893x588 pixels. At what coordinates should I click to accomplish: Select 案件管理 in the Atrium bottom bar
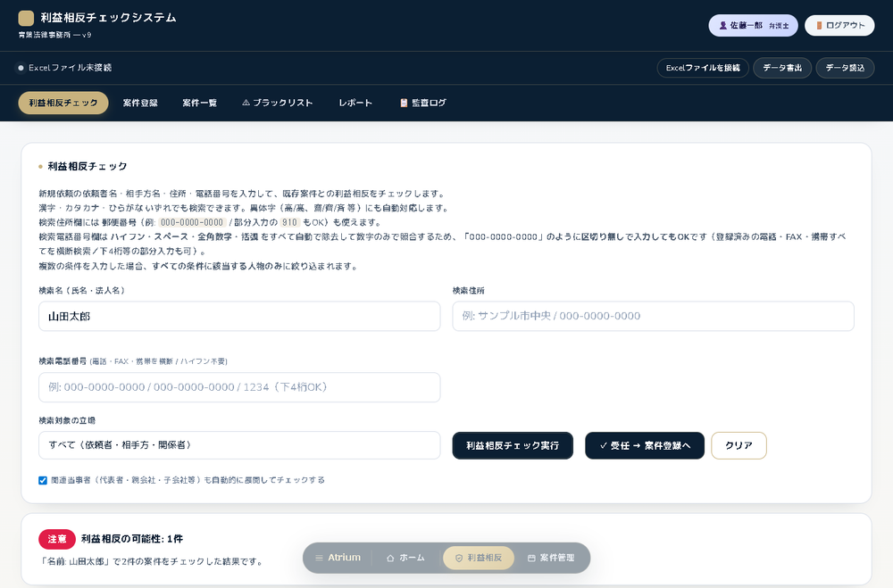click(551, 558)
